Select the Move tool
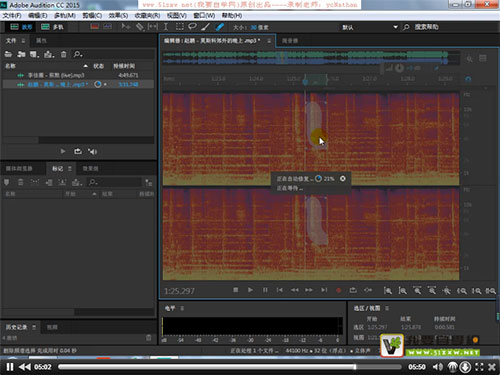 click(126, 27)
